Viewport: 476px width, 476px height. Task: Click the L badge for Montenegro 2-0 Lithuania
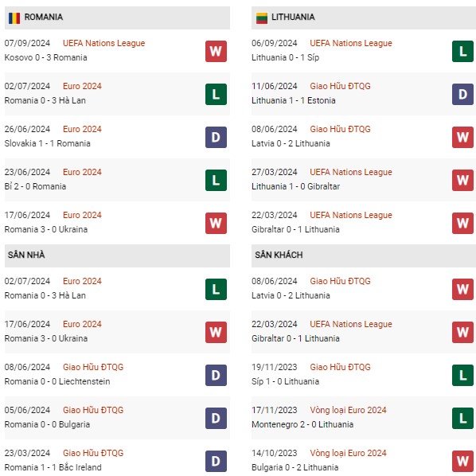[x=462, y=419]
